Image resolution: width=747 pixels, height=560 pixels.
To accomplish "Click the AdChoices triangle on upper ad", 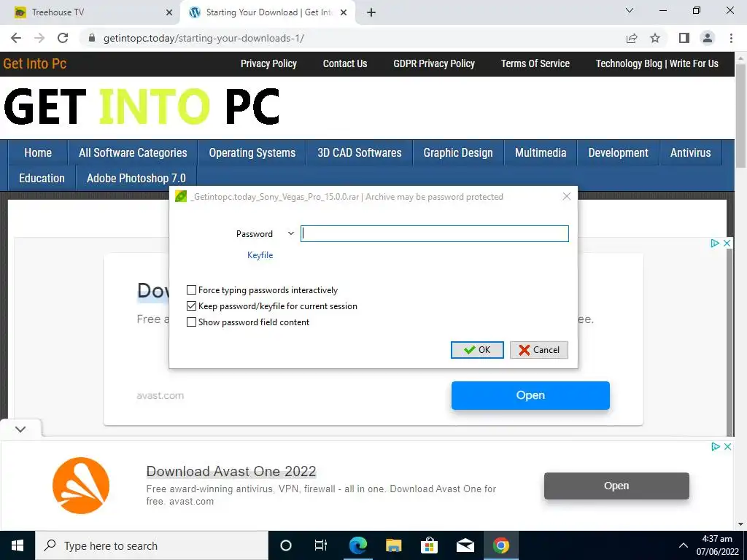I will [715, 244].
